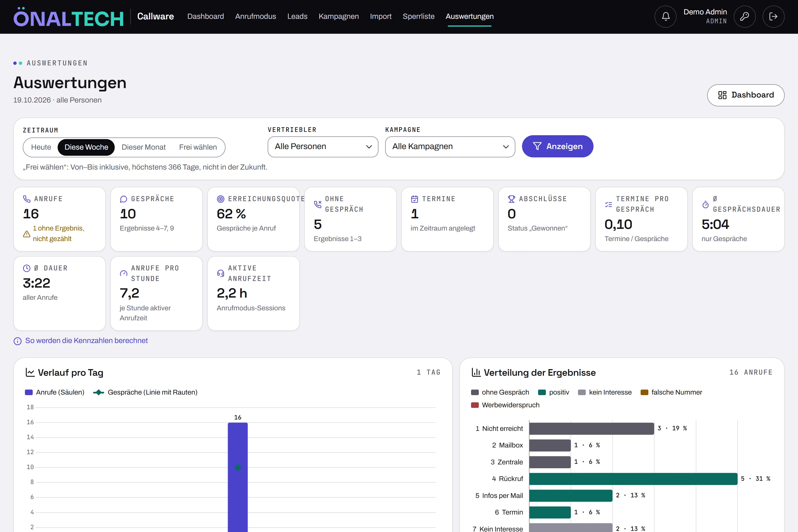Click the line chart icon beside Verlauf pro Tag
The image size is (798, 532).
tap(30, 372)
